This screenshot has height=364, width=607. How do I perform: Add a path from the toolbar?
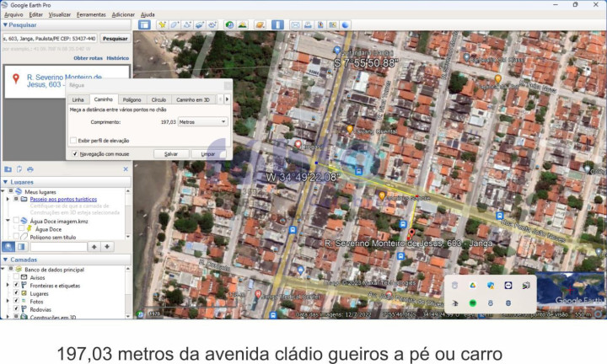point(187,24)
